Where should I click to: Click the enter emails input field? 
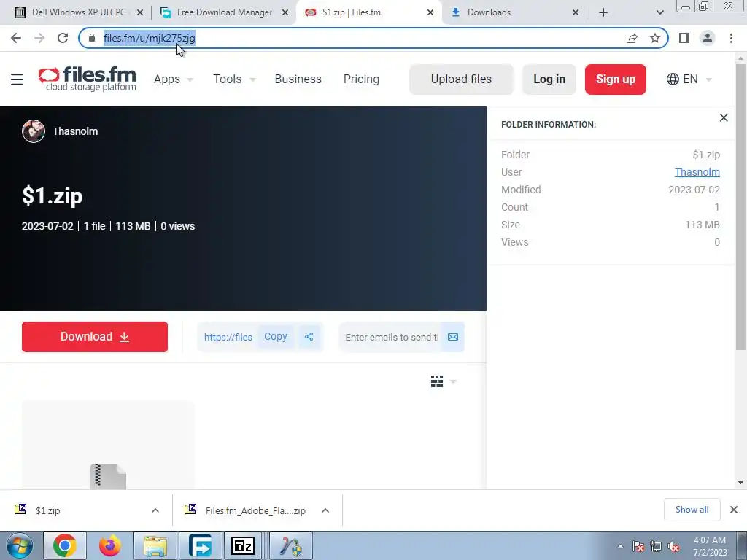tap(391, 337)
